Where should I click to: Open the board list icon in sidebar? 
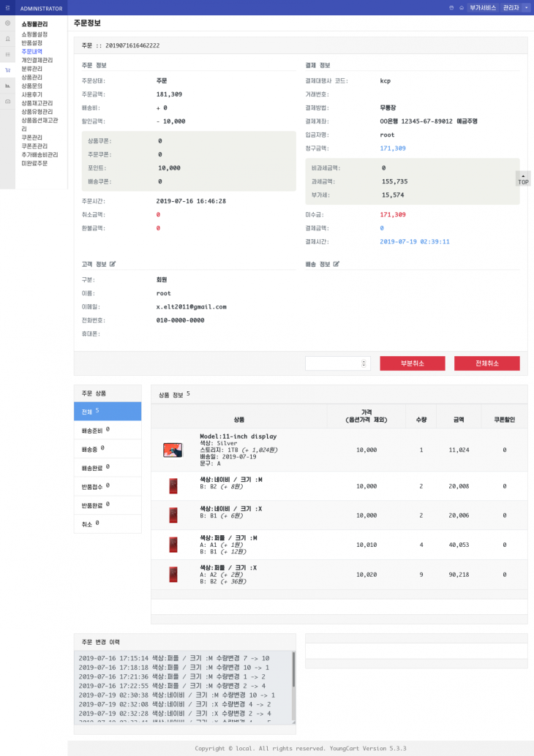pos(8,55)
